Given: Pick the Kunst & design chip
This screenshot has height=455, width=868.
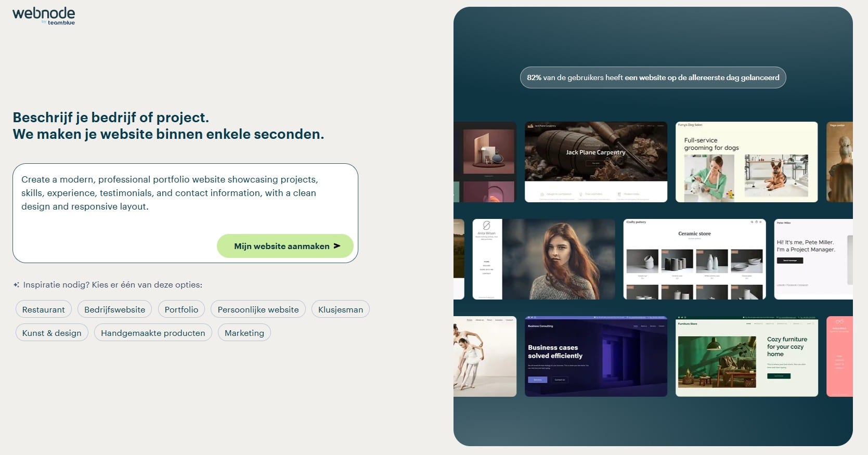Looking at the screenshot, I should (51, 333).
